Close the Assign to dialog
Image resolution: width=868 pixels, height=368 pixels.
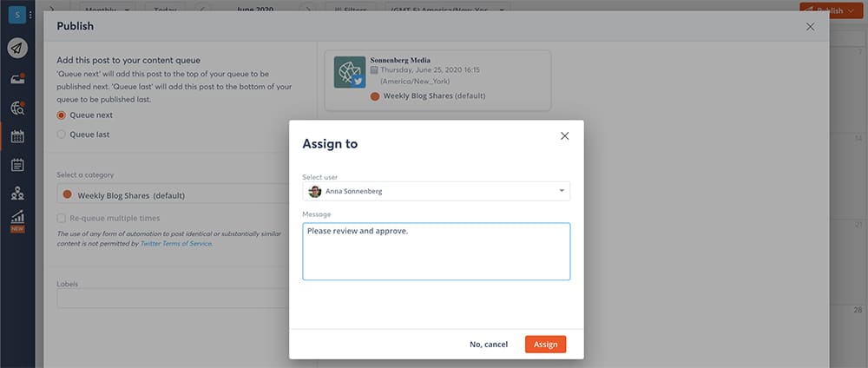[x=564, y=136]
